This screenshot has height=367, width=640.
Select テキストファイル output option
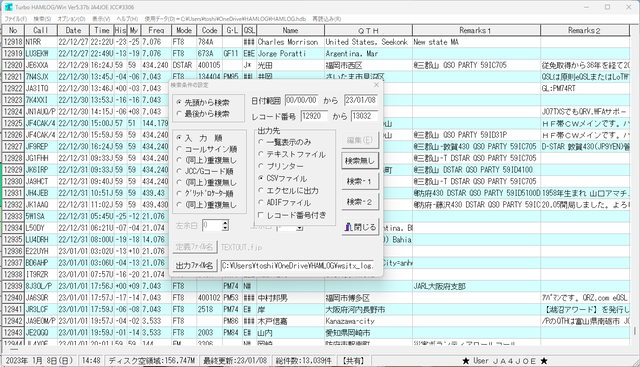click(x=292, y=154)
